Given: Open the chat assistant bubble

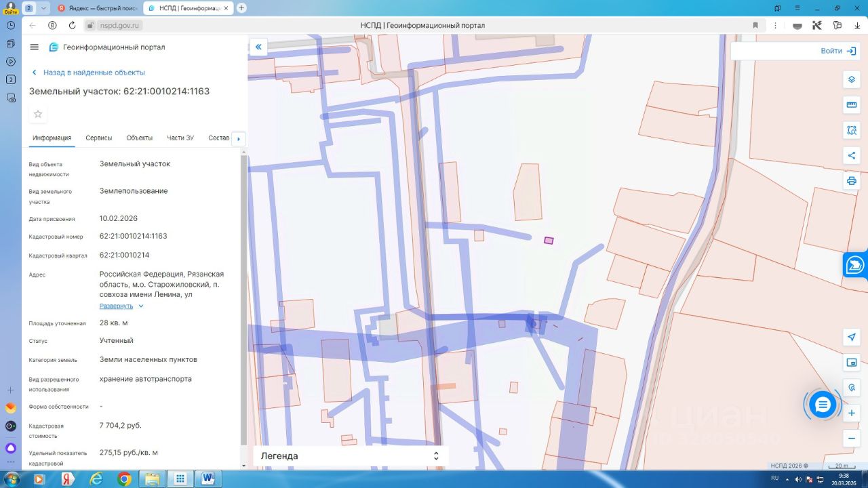Looking at the screenshot, I should click(x=823, y=405).
